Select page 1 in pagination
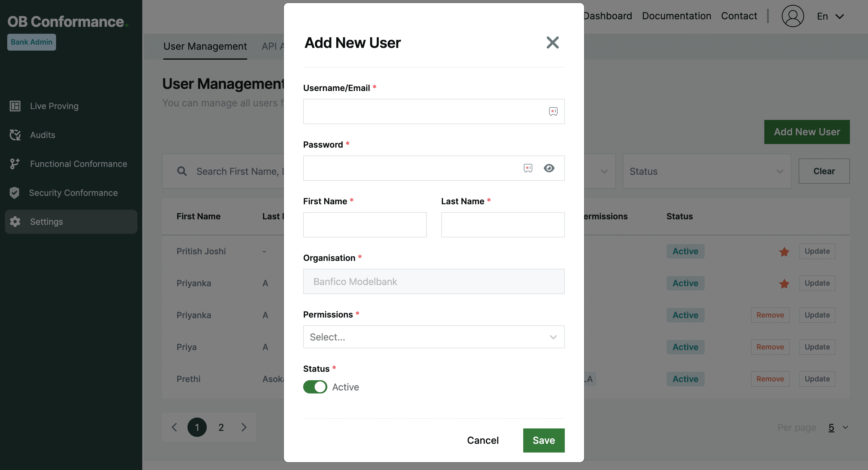868x470 pixels. coord(197,428)
